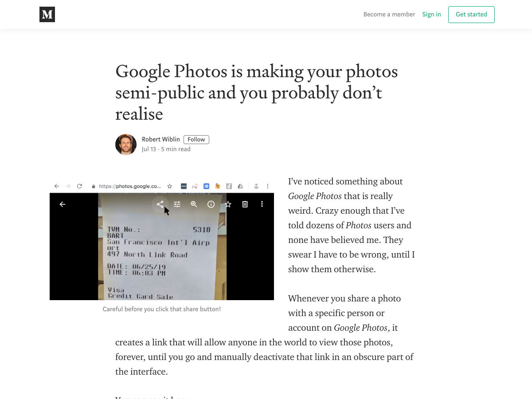The height and width of the screenshot is (399, 532).
Task: Click the Medium logo
Action: 47,15
